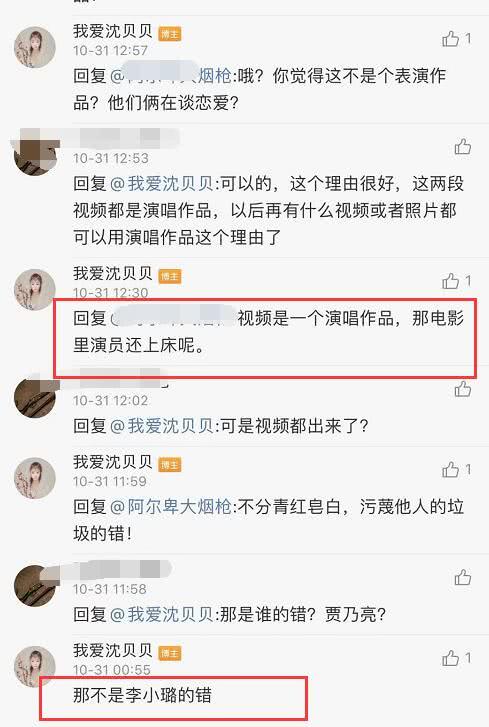489x727 pixels.
Task: Open the @阿尔卑大烟枪 mention in 11:59 reply
Action: coord(170,506)
